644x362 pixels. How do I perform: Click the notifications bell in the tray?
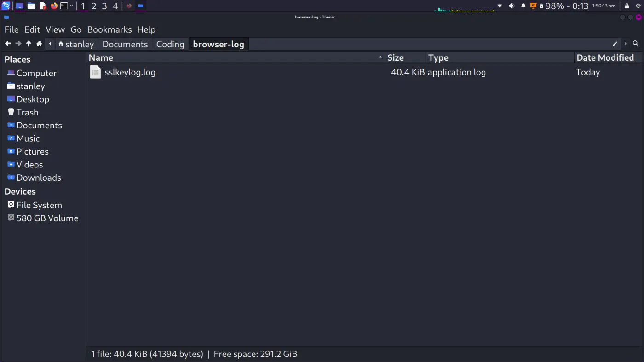523,6
